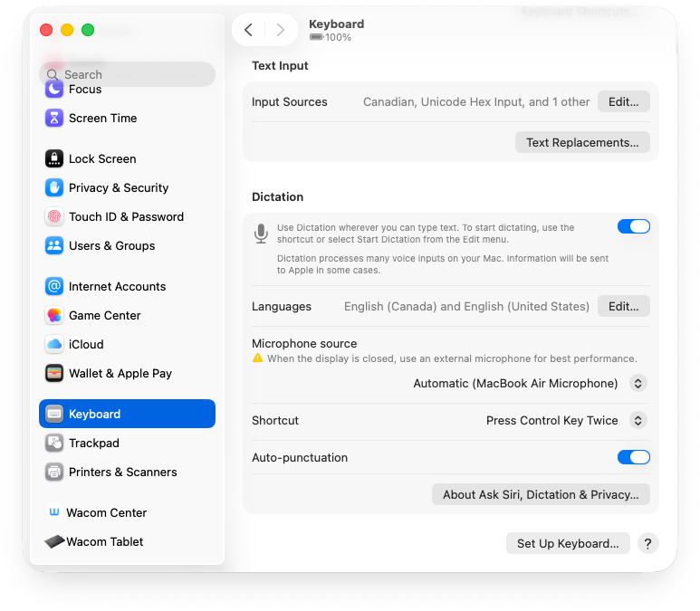Image resolution: width=700 pixels, height=611 pixels.
Task: Click the Wacom Center icon
Action: pyautogui.click(x=54, y=512)
